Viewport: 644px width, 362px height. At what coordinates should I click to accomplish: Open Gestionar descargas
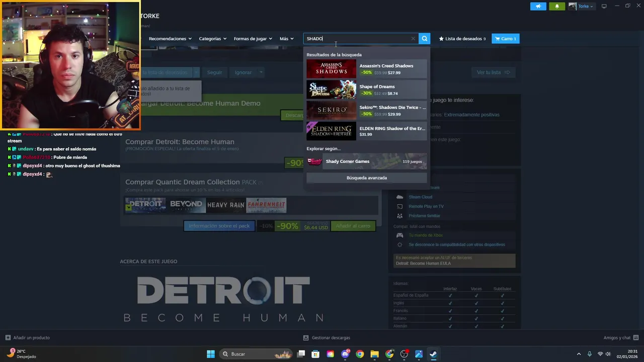pyautogui.click(x=327, y=338)
